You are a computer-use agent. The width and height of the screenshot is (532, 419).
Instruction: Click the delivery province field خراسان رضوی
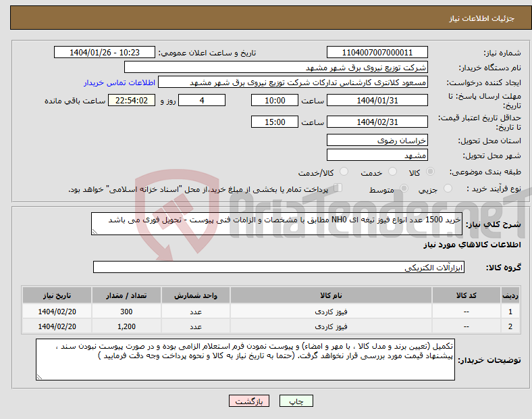(377, 141)
